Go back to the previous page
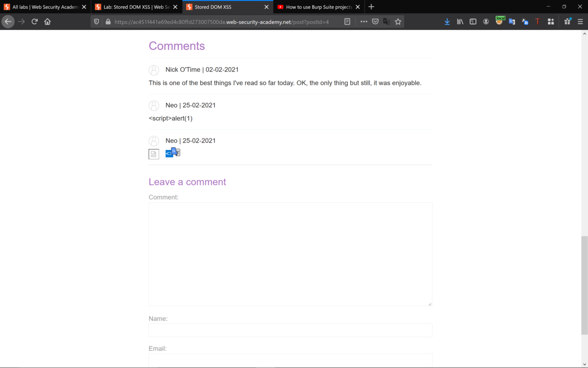588x368 pixels. point(8,22)
